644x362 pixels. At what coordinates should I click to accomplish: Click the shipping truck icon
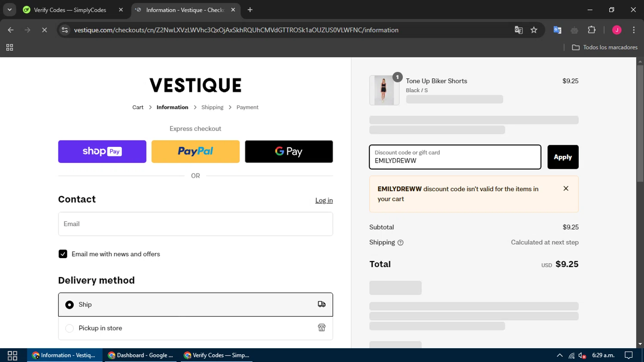tap(322, 304)
